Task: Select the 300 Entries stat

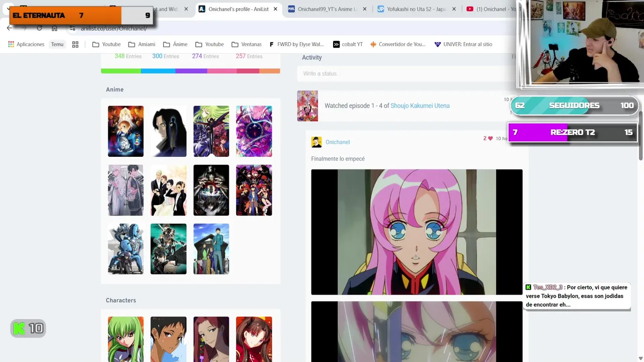Action: pos(166,56)
